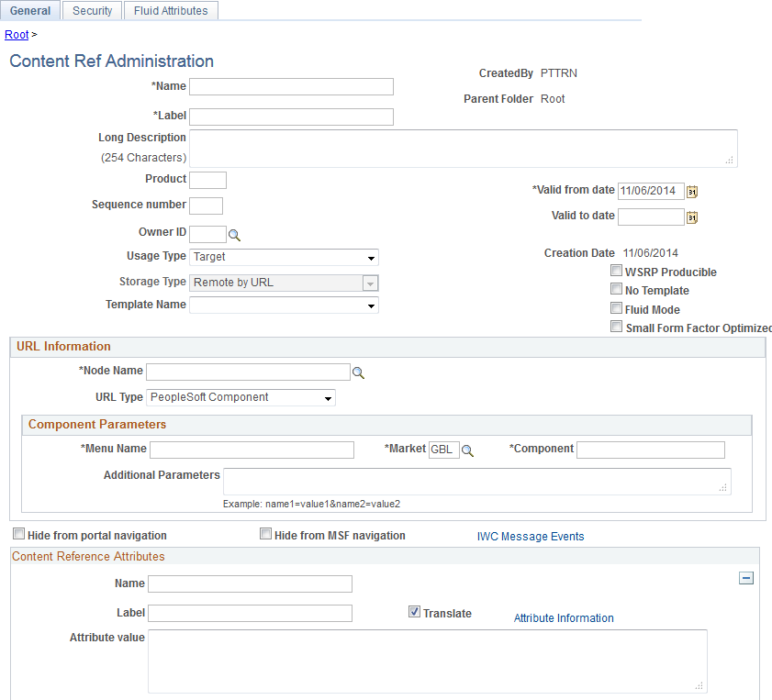Open the Attribute Information link
The height and width of the screenshot is (700, 772).
coord(564,618)
